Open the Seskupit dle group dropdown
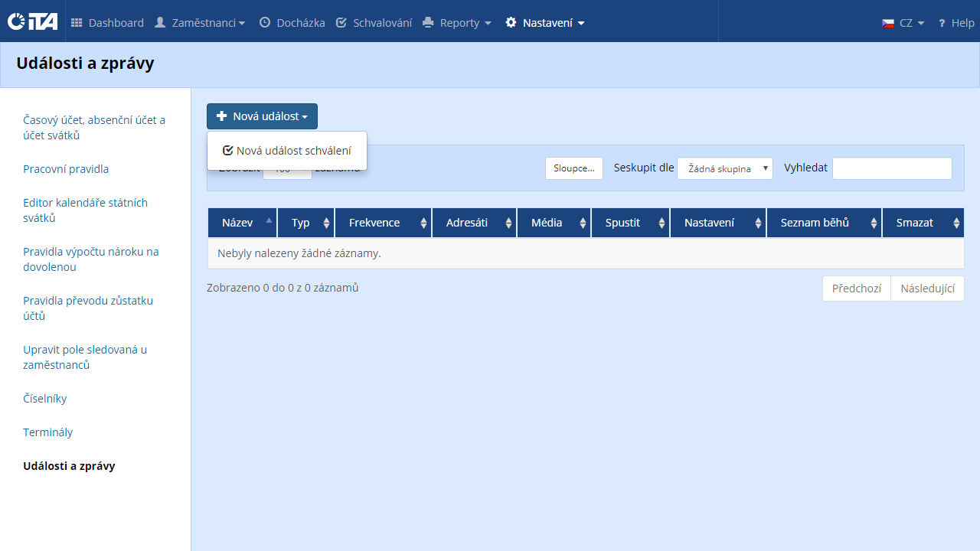Screen dimensions: 980x551 click(725, 168)
